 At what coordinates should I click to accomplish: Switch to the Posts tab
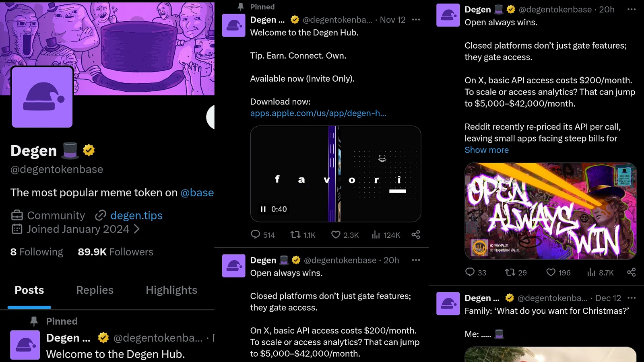29,290
